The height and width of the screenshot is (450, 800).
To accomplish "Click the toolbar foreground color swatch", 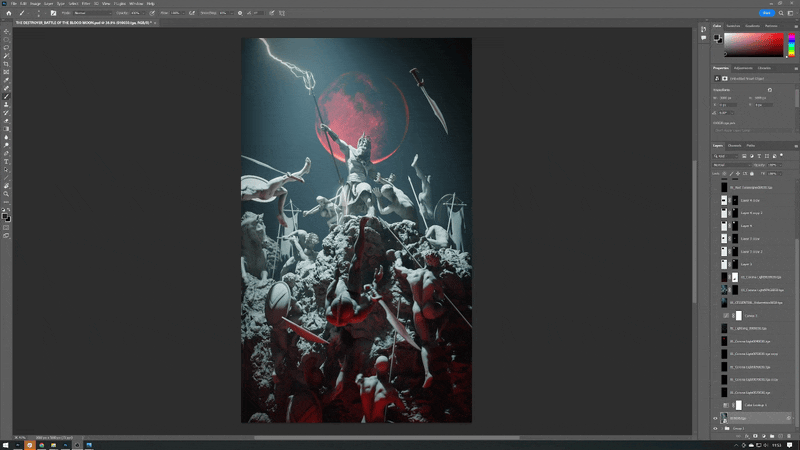I will tap(5, 216).
